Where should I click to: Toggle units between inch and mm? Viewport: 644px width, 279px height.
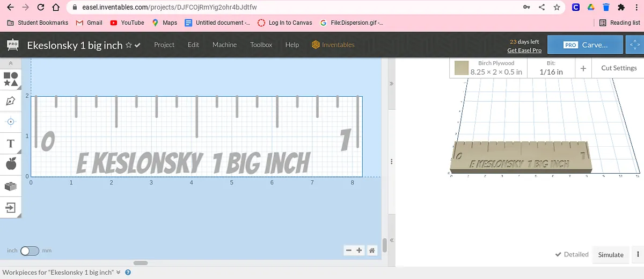click(x=30, y=251)
